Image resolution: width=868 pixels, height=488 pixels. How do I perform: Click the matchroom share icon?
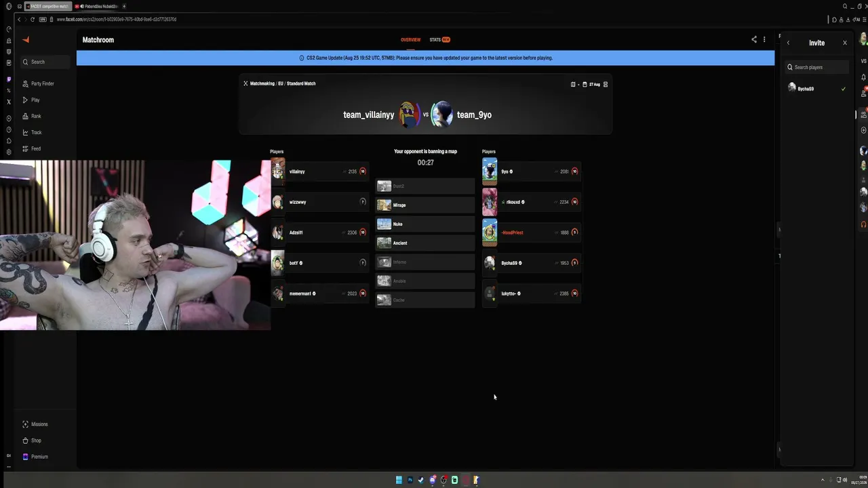(x=754, y=39)
